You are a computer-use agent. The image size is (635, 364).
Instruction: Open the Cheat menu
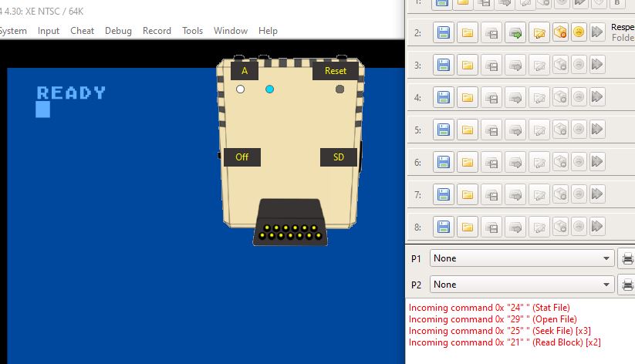point(82,31)
